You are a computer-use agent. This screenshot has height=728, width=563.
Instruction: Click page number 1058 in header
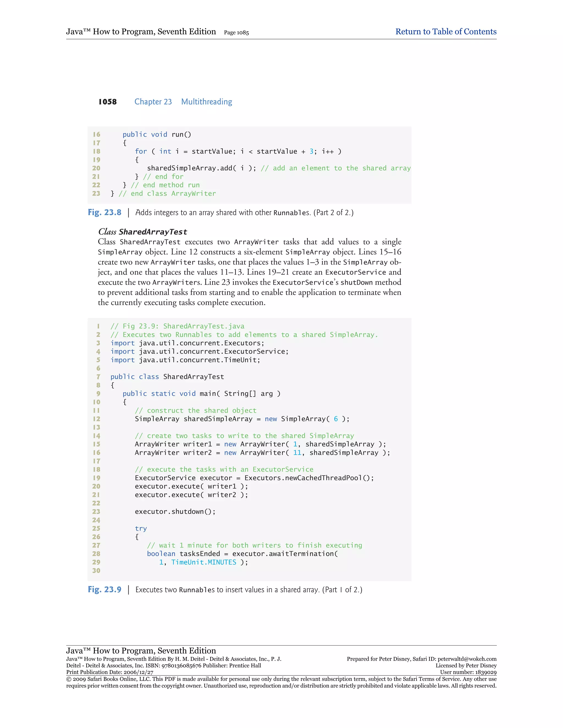tap(107, 102)
